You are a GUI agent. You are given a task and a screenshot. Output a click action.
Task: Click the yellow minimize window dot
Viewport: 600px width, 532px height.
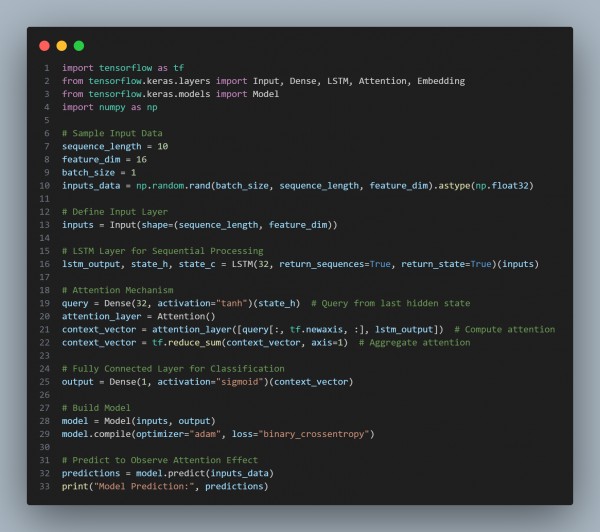[x=62, y=46]
